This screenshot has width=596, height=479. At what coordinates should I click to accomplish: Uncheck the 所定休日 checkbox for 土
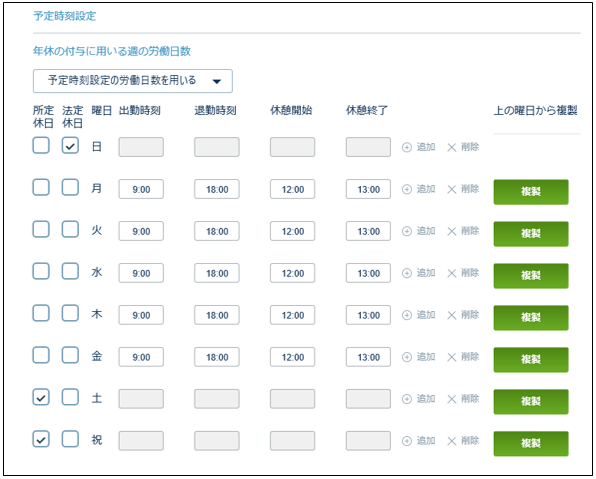pyautogui.click(x=41, y=397)
